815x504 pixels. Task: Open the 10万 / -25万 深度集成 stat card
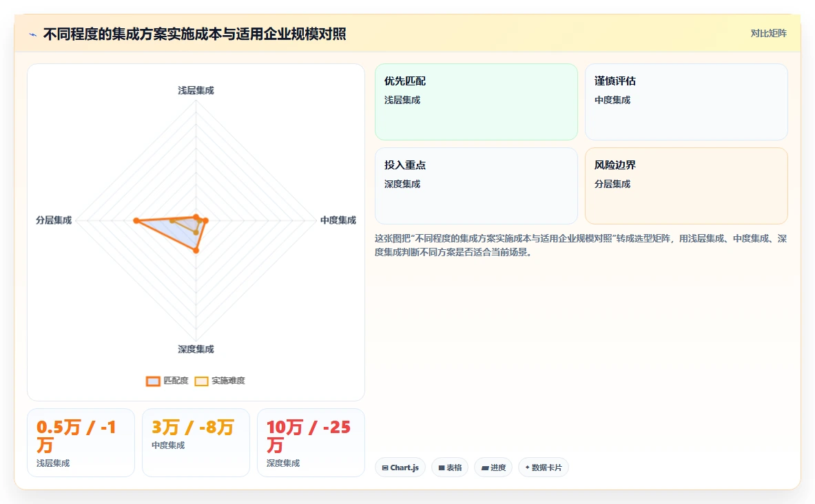coord(311,443)
